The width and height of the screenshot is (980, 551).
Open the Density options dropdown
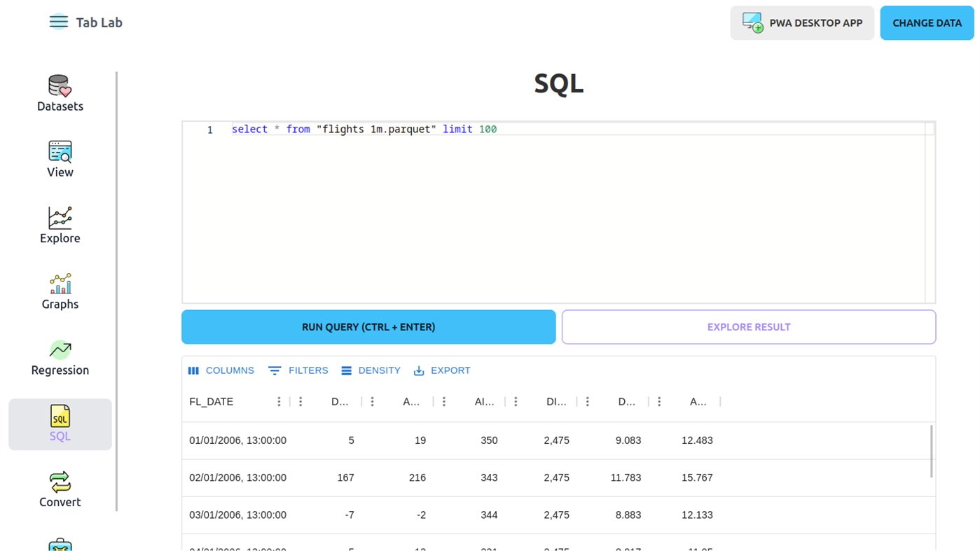click(371, 370)
